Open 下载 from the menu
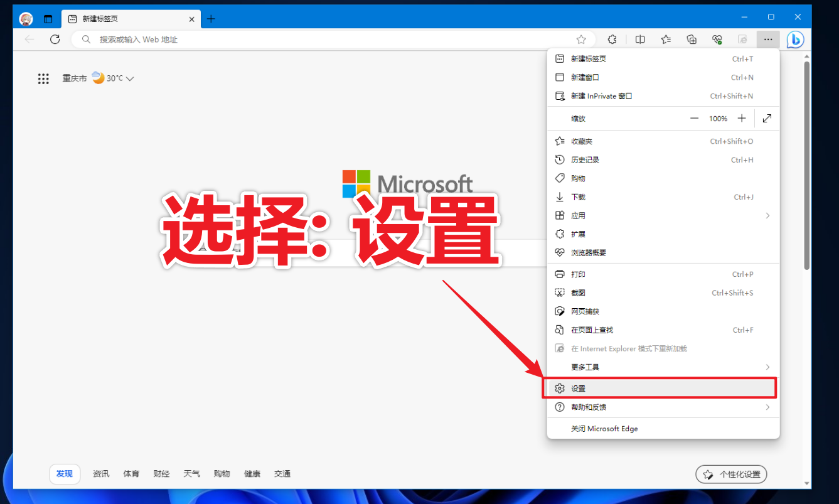This screenshot has height=504, width=839. [663, 197]
